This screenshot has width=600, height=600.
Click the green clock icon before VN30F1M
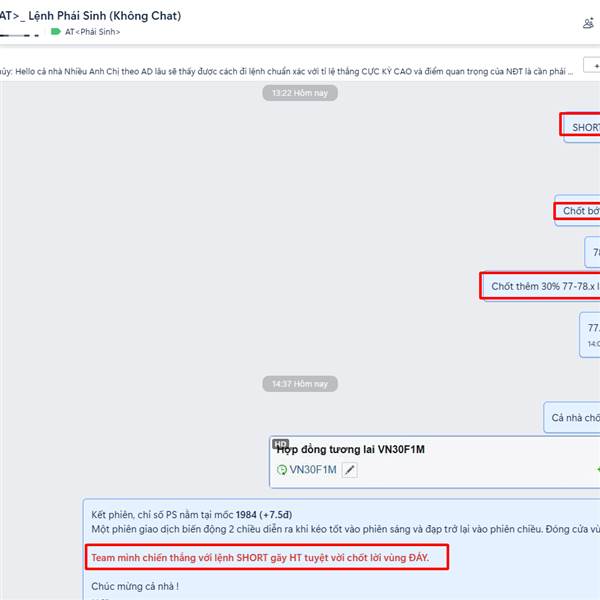coord(282,470)
